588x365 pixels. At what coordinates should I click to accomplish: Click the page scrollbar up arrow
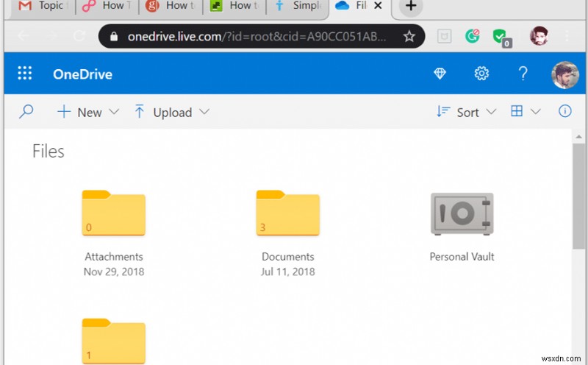[578, 137]
